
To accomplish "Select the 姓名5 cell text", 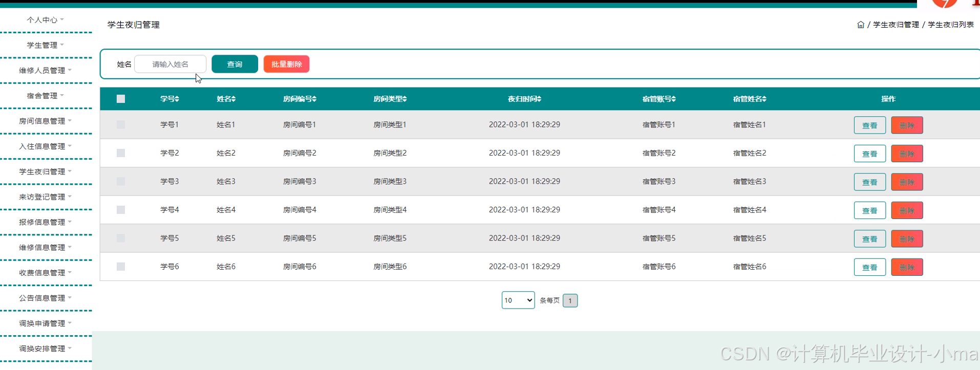I will tap(226, 238).
